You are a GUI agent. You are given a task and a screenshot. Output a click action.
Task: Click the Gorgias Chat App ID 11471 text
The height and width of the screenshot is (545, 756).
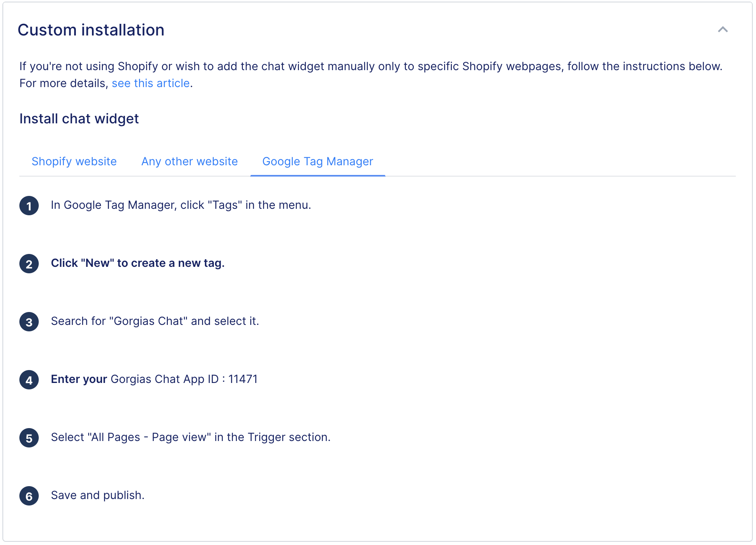pyautogui.click(x=184, y=379)
